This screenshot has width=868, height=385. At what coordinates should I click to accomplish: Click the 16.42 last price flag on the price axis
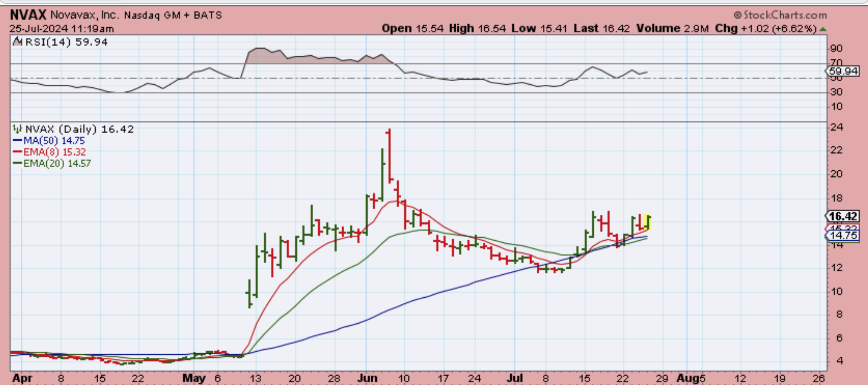tap(842, 216)
